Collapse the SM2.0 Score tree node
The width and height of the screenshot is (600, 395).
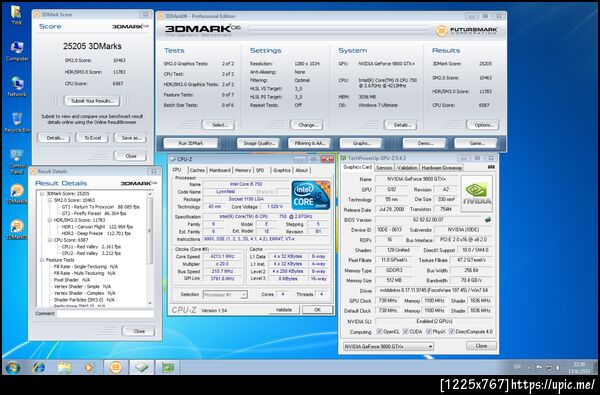(50, 200)
